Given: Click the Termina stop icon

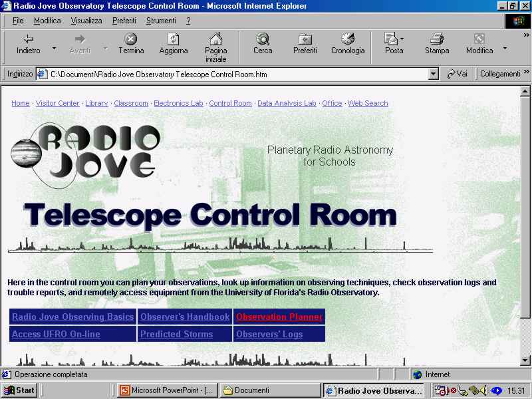Looking at the screenshot, I should [x=131, y=39].
